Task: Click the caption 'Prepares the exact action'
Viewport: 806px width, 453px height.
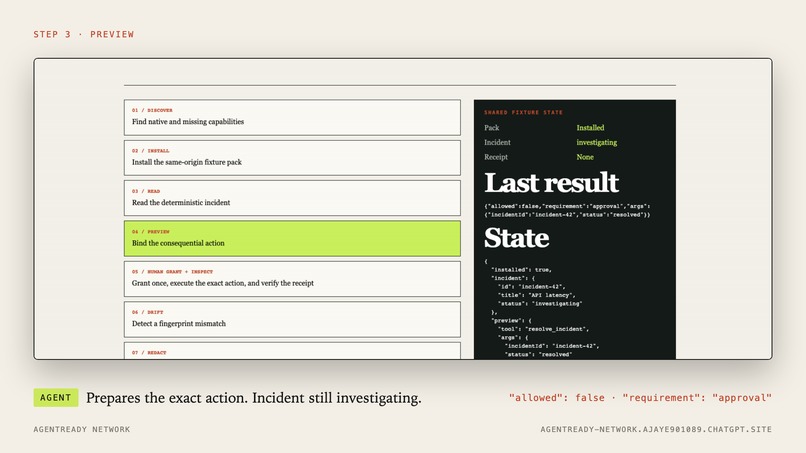Action: point(167,398)
